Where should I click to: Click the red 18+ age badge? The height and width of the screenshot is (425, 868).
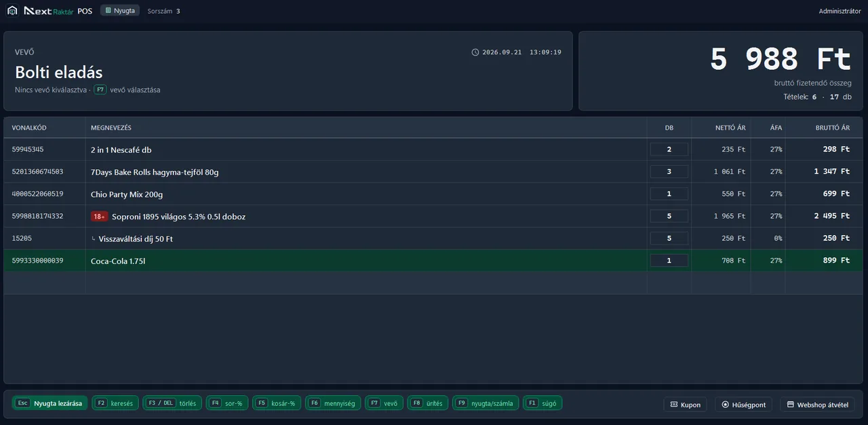click(x=99, y=217)
